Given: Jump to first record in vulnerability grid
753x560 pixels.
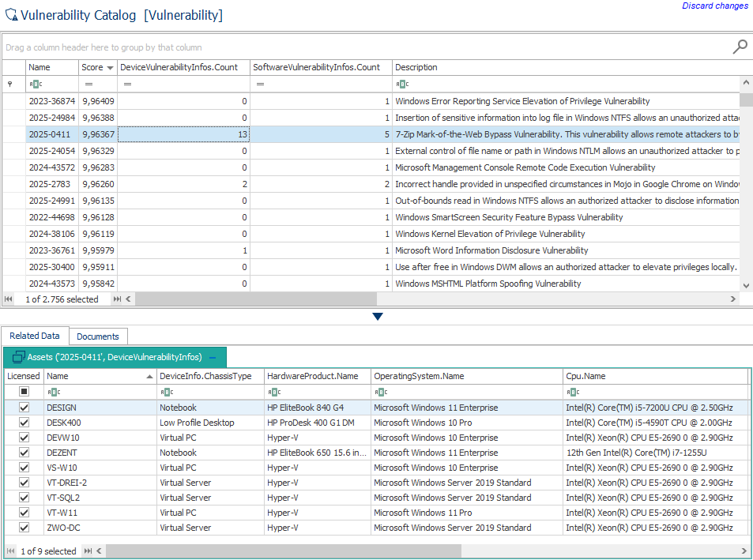Looking at the screenshot, I should tap(9, 299).
